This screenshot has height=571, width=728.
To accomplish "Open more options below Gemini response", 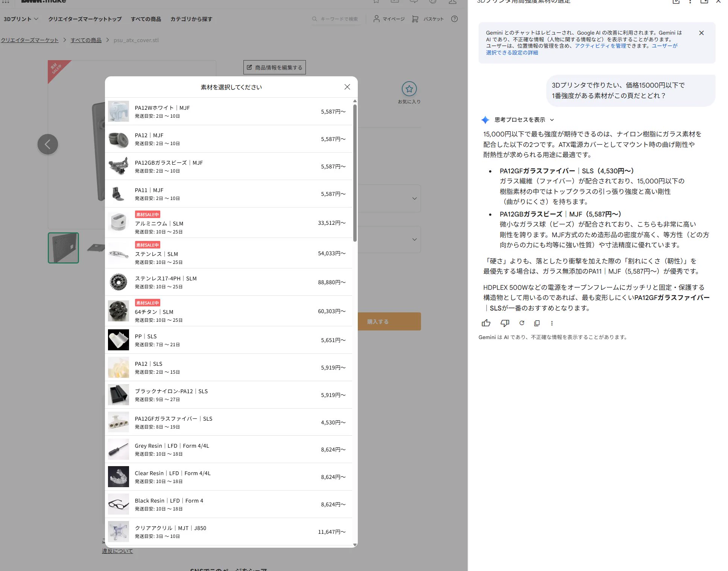I will point(552,323).
